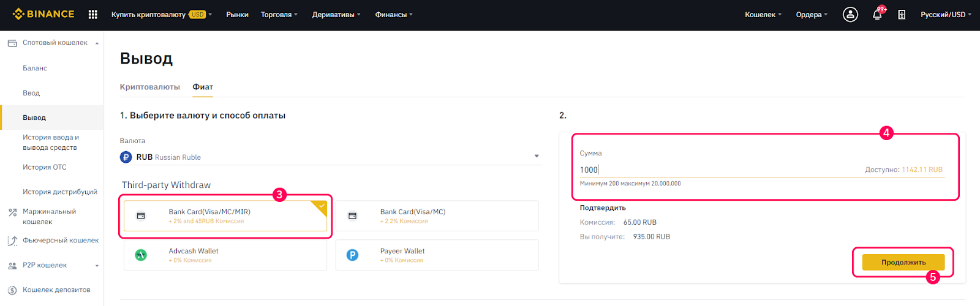The height and width of the screenshot is (306, 980).
Task: Open the Ордера dropdown in header
Action: (x=812, y=15)
